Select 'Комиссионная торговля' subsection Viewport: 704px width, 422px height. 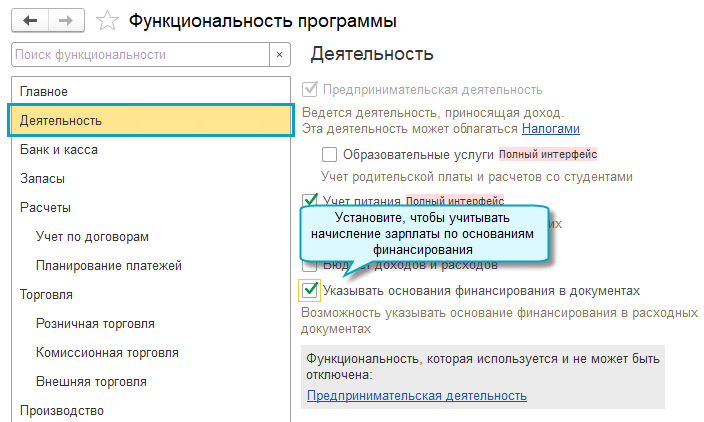[x=107, y=353]
